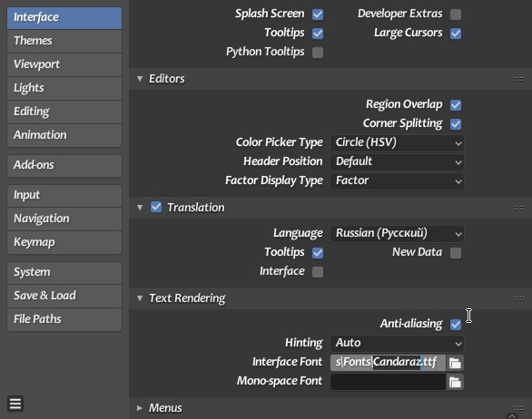Collapse the Text Rendering section
This screenshot has height=419, width=532.
click(140, 298)
